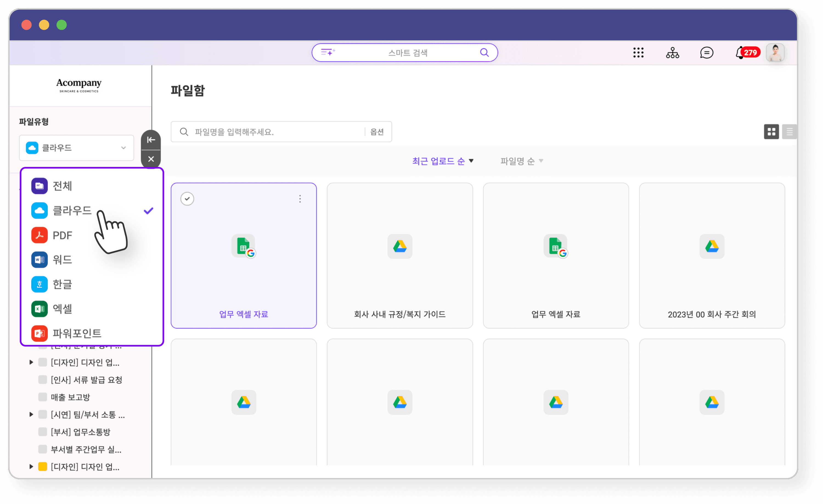Switch to list view layout
The width and height of the screenshot is (823, 504).
click(x=789, y=132)
